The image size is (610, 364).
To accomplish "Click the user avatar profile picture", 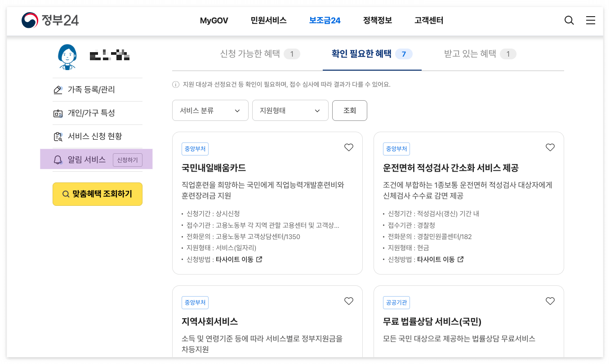I will point(67,57).
